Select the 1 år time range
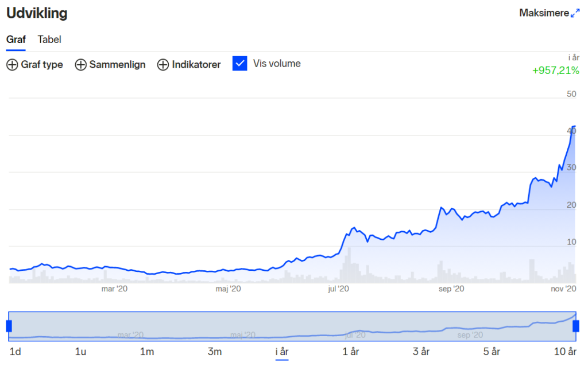Image resolution: width=588 pixels, height=366 pixels. tap(351, 352)
